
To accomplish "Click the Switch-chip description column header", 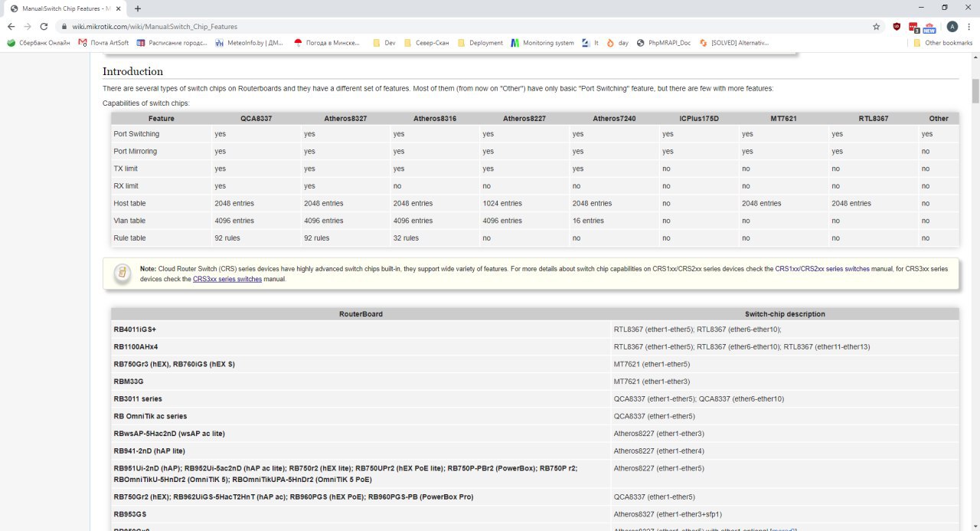I will tap(785, 314).
